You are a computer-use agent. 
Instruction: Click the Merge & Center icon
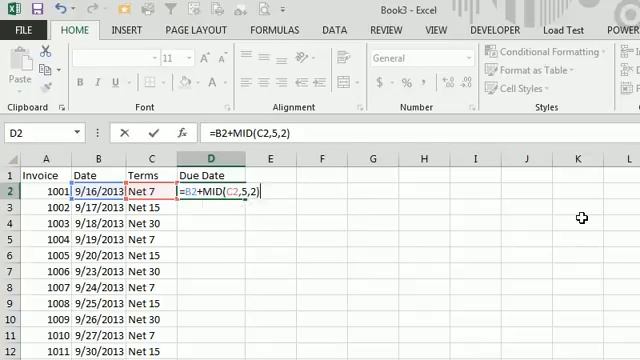[x=344, y=82]
